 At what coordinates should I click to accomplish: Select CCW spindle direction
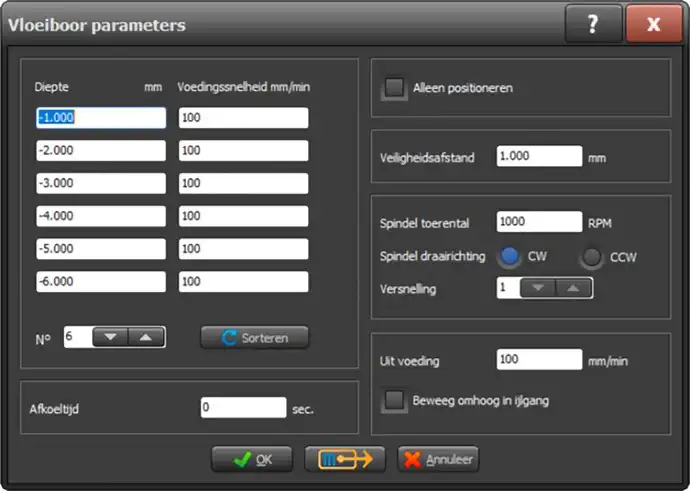click(591, 257)
